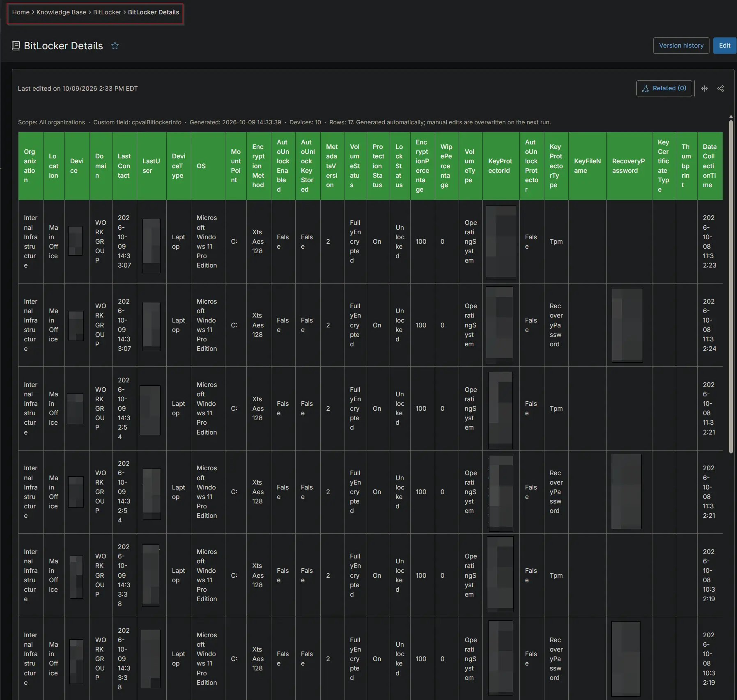
Task: Star the BitLocker Details document as favorite
Action: 115,46
